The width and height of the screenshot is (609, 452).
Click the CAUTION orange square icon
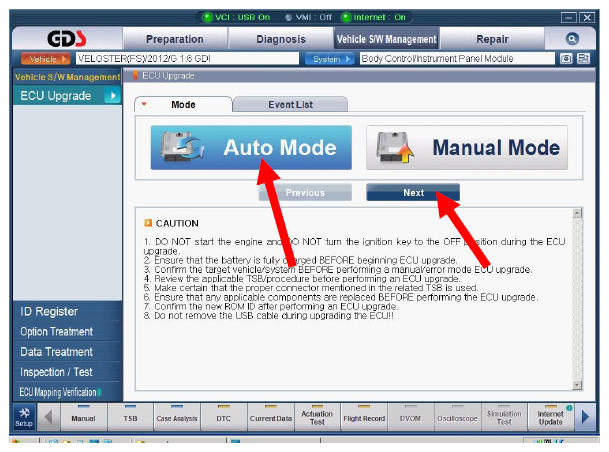(x=148, y=223)
